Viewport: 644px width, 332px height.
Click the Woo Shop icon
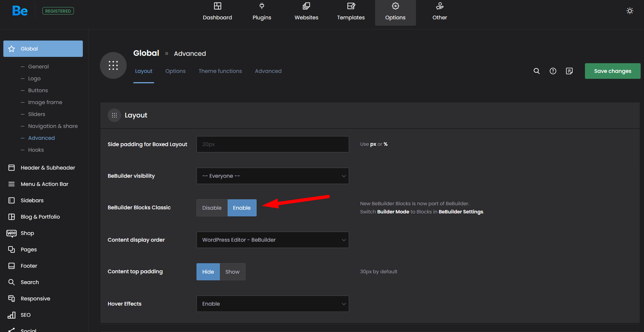(x=12, y=233)
